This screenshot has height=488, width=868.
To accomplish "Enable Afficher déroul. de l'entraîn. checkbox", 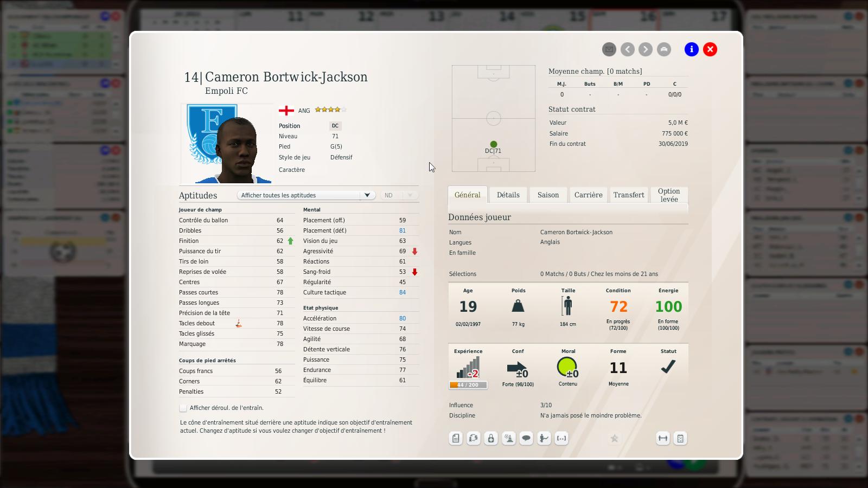I will point(183,408).
